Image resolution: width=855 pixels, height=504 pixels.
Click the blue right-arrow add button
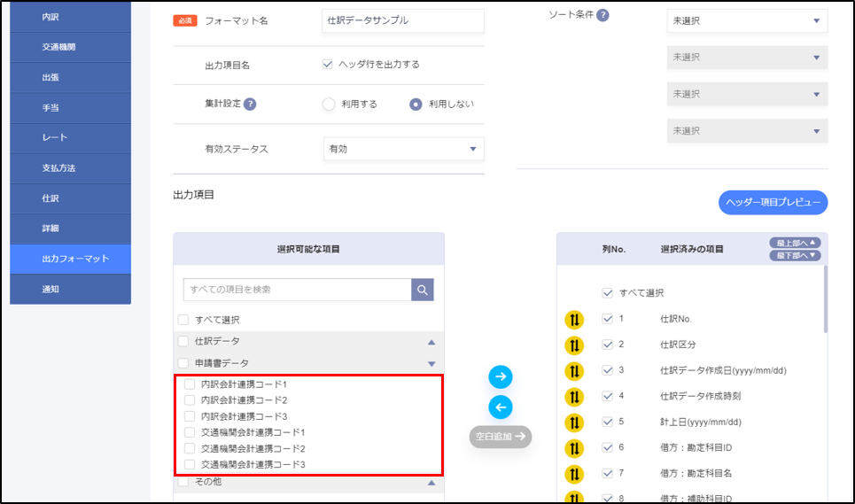click(x=501, y=376)
